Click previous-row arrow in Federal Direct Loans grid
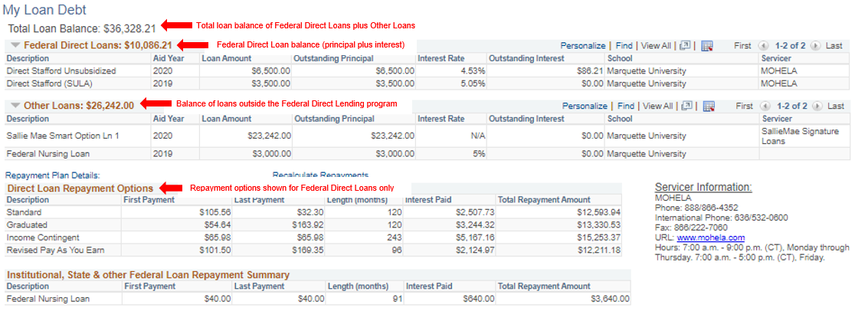Viewport: 868px width, 321px height. 762,46
